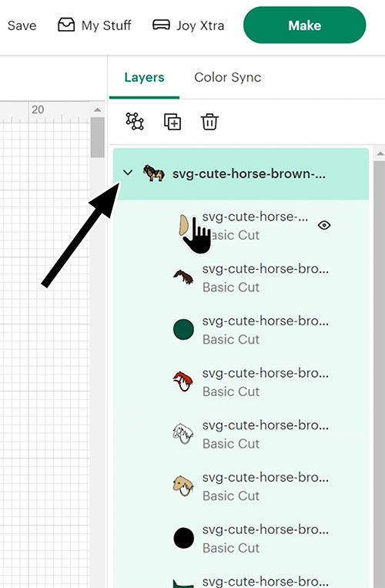Select the black circle layer swatch
The image size is (385, 588).
click(x=183, y=538)
